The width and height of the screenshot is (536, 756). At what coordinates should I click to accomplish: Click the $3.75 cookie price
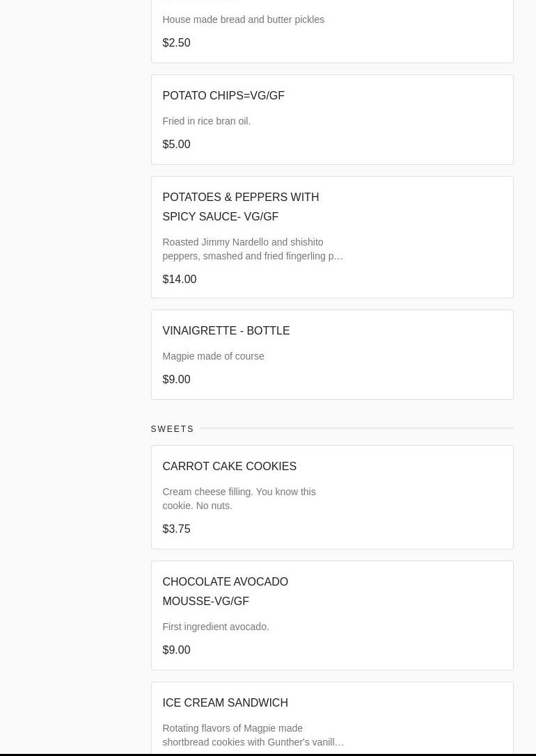[176, 529]
